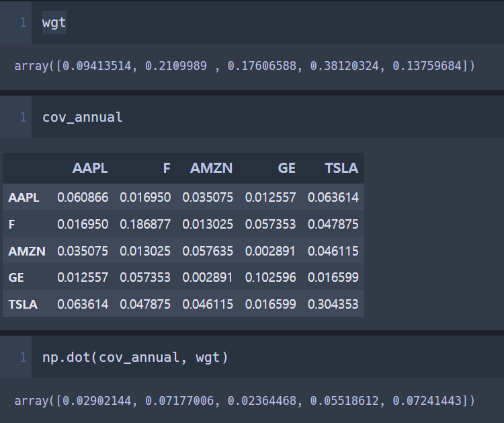
Task: Select F variance cell 0.186877
Action: click(x=145, y=224)
